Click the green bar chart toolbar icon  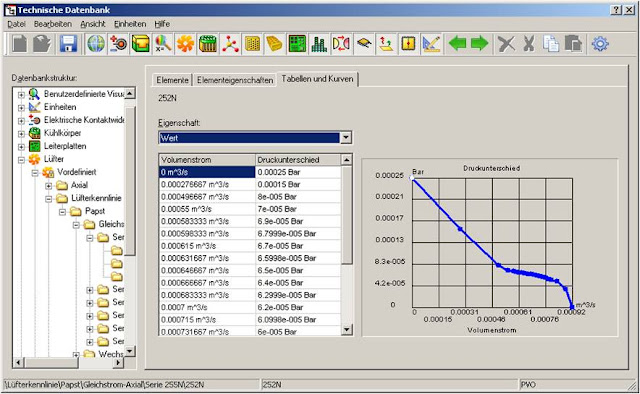319,44
